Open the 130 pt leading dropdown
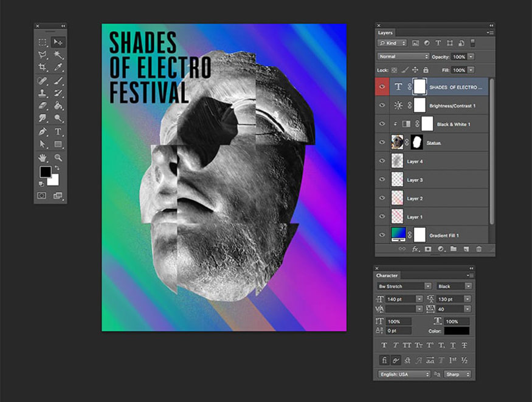The width and height of the screenshot is (532, 402). [468, 299]
